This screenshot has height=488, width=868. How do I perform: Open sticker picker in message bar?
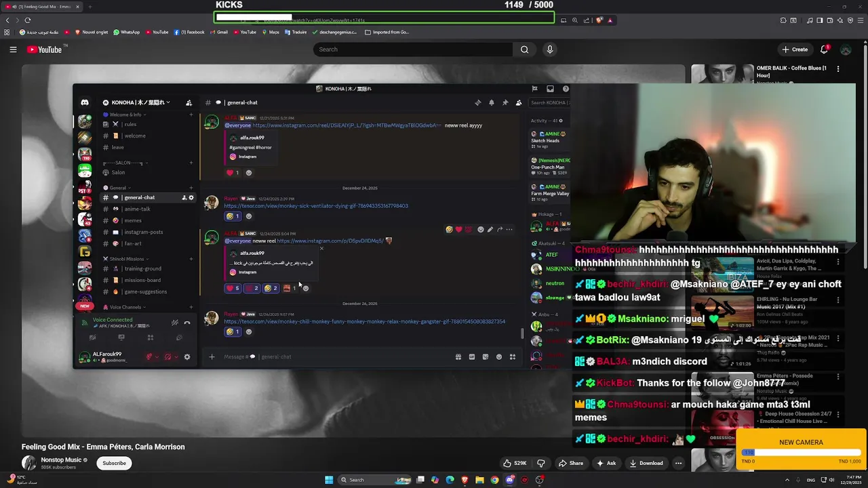(486, 357)
